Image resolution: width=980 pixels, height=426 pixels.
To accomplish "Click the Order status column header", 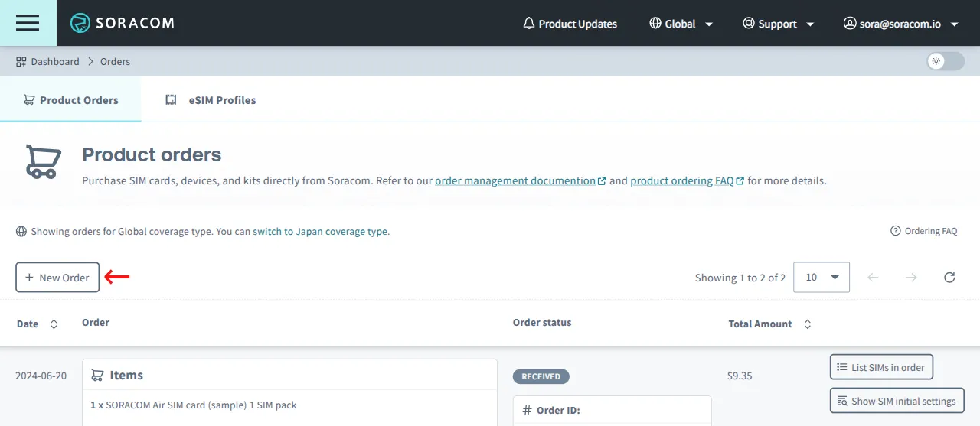I will [x=542, y=322].
